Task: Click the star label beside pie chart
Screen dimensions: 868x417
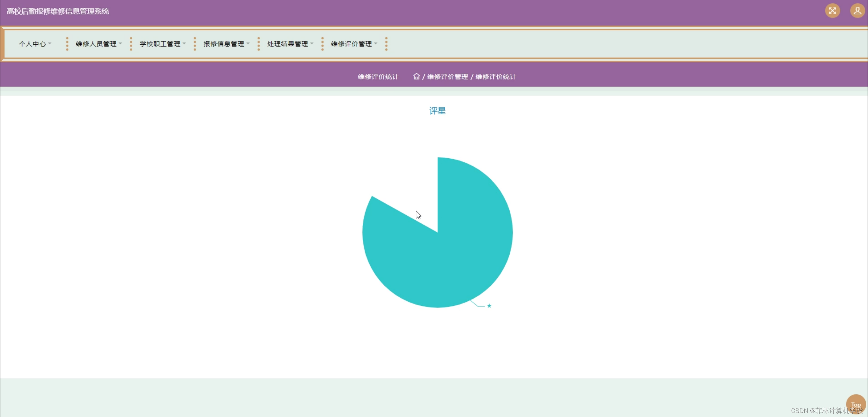Action: (x=489, y=306)
